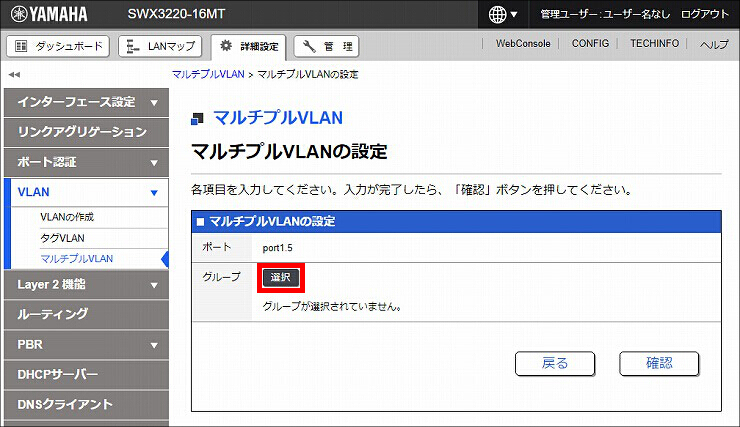The width and height of the screenshot is (740, 427).
Task: Click the dashboard grid icon
Action: (x=21, y=46)
